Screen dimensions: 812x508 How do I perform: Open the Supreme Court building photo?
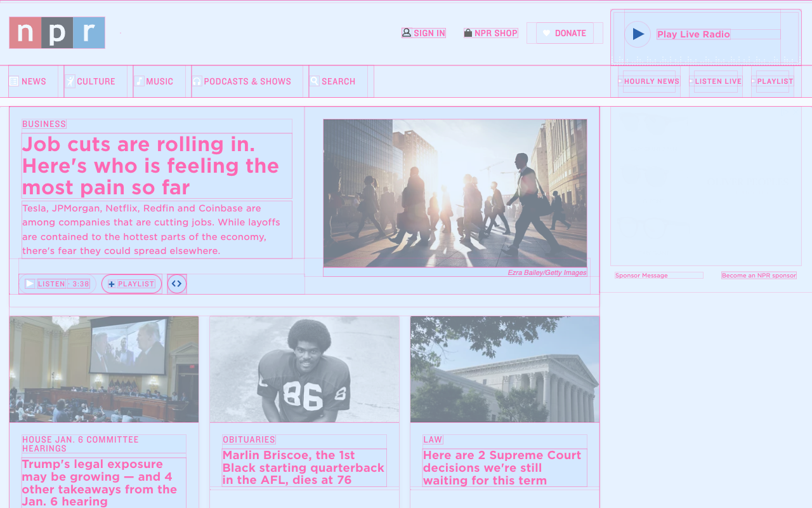[505, 370]
